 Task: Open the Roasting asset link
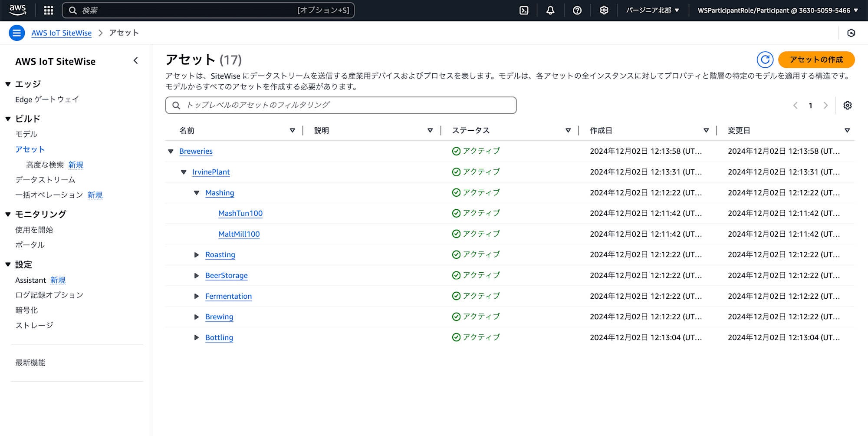(x=220, y=255)
